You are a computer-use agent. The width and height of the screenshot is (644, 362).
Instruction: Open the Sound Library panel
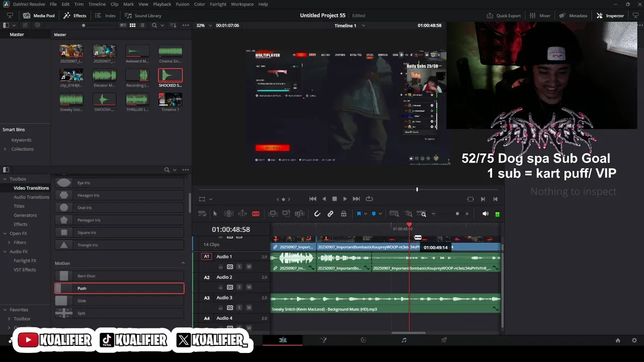[x=143, y=16]
